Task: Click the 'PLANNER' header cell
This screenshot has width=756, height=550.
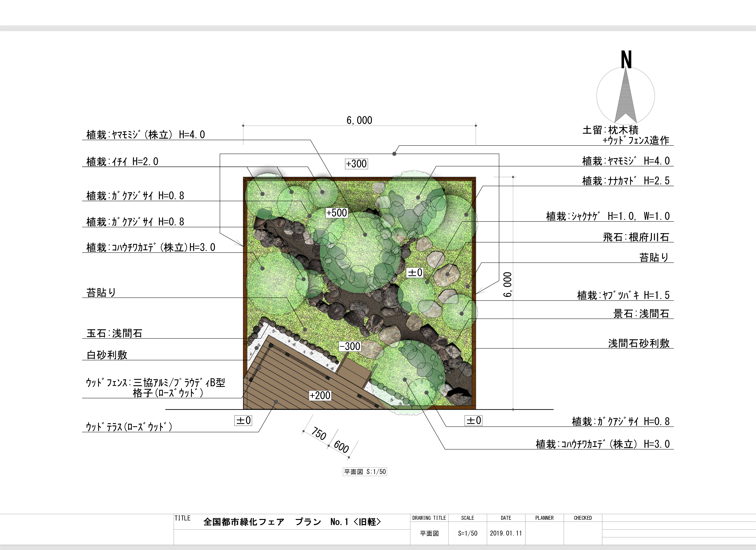Action: [544, 518]
